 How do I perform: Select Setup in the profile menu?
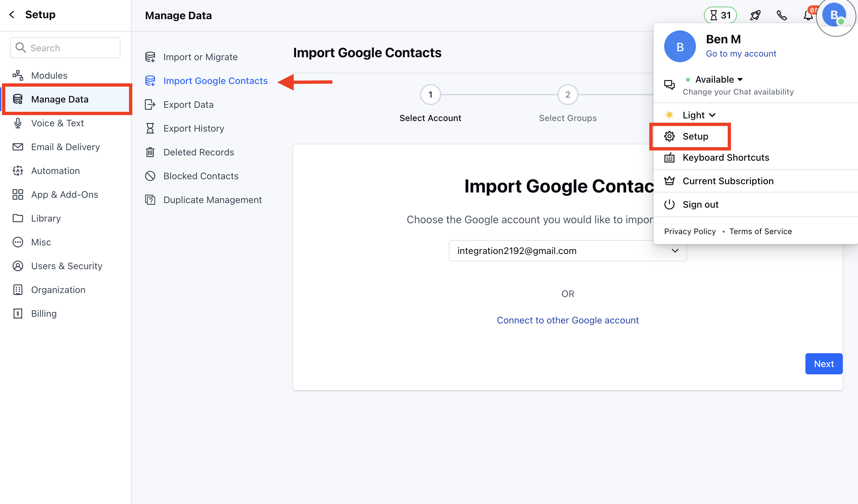pyautogui.click(x=695, y=137)
